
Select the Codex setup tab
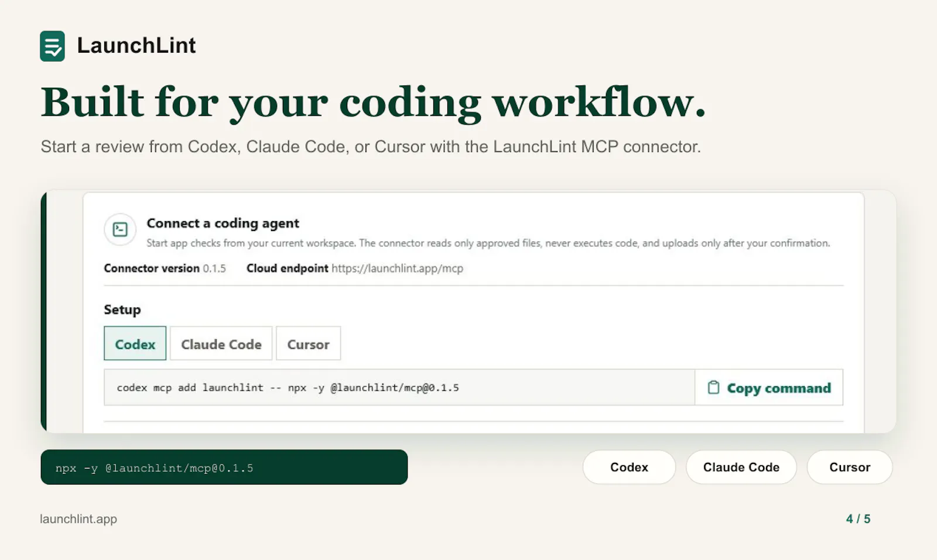click(135, 343)
